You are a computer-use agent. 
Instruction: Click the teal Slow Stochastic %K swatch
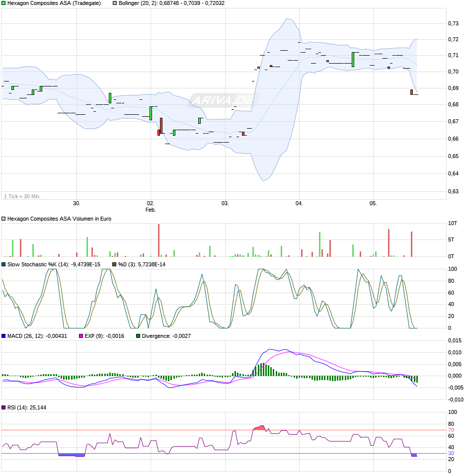3,265
